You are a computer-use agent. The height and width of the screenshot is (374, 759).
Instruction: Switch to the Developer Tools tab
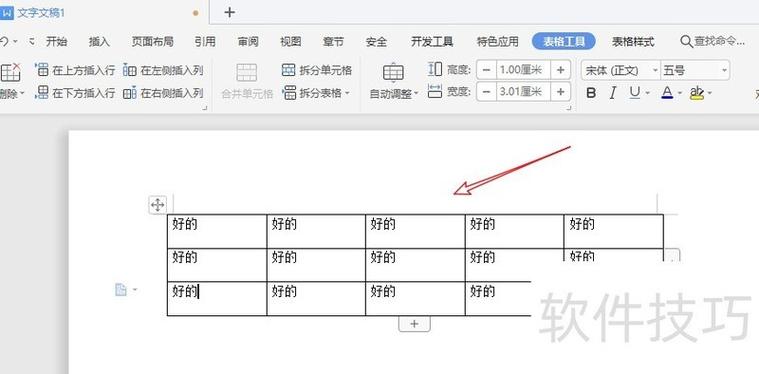(x=432, y=42)
